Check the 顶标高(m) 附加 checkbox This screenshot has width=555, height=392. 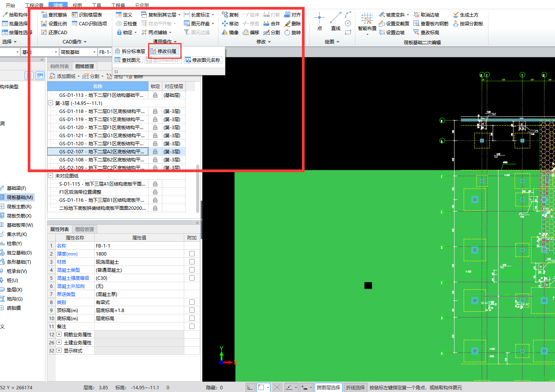192,310
